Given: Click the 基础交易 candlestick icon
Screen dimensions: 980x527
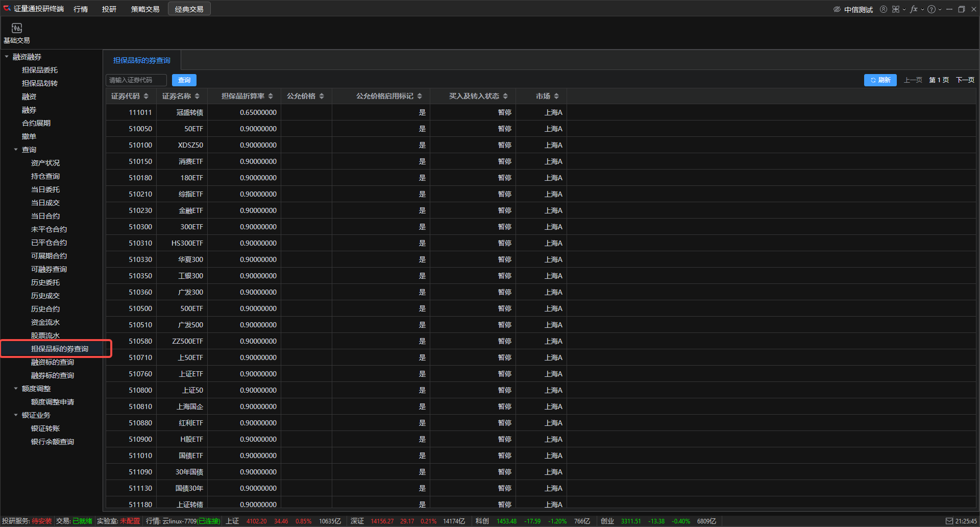Looking at the screenshot, I should tap(17, 28).
